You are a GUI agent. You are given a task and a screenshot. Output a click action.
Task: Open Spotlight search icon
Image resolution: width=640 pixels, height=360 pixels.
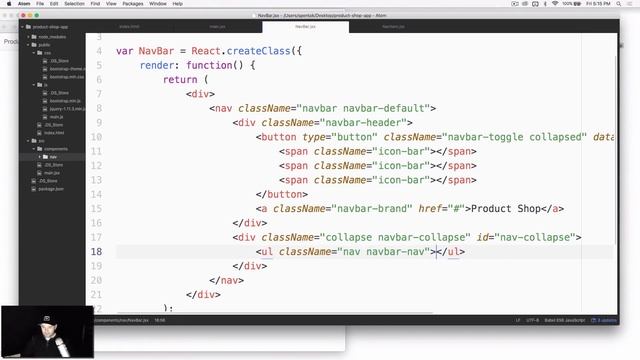[x=619, y=4]
